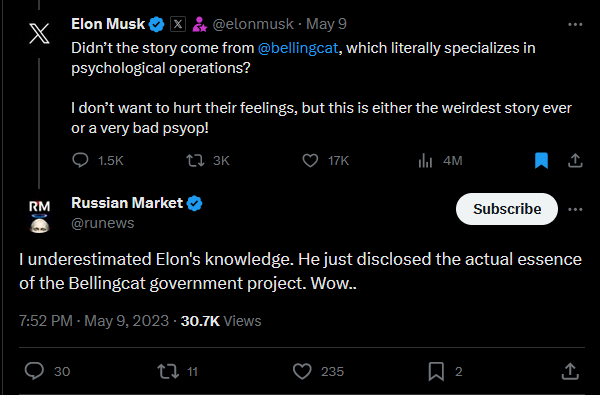
Task: Share Elon Musk's tweet via upload icon
Action: (575, 160)
